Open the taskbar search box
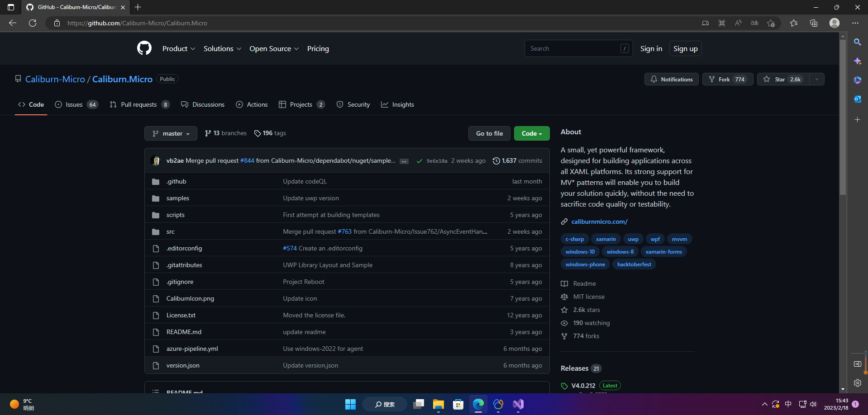Image resolution: width=868 pixels, height=415 pixels. pos(385,404)
